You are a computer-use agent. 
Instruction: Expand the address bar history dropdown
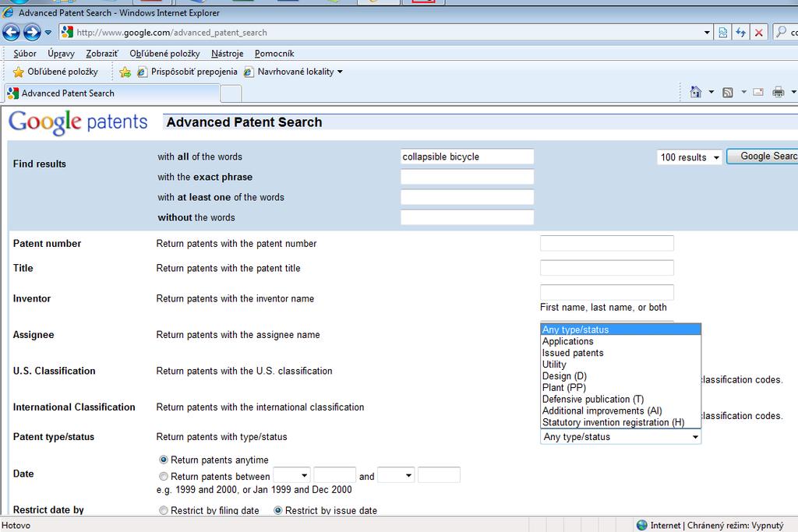707,33
